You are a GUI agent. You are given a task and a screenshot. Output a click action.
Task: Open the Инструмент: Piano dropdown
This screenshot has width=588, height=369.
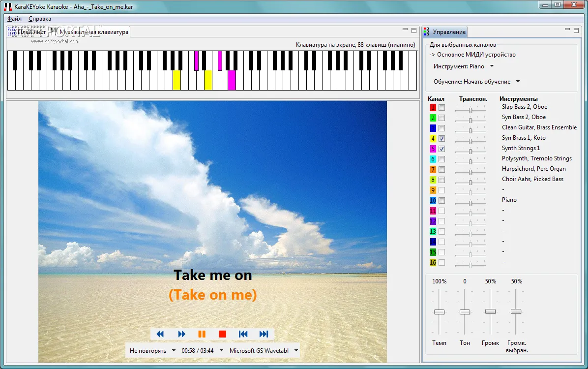[464, 66]
